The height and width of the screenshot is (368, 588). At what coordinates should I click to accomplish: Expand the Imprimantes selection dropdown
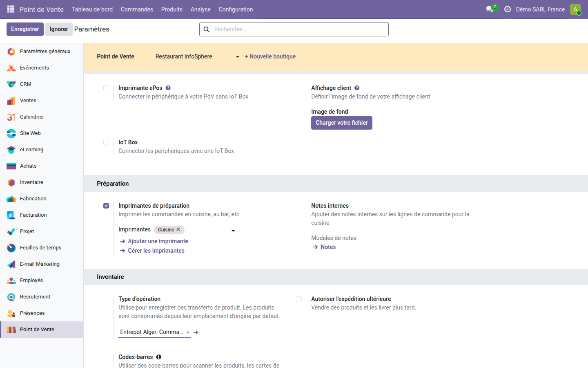click(233, 231)
